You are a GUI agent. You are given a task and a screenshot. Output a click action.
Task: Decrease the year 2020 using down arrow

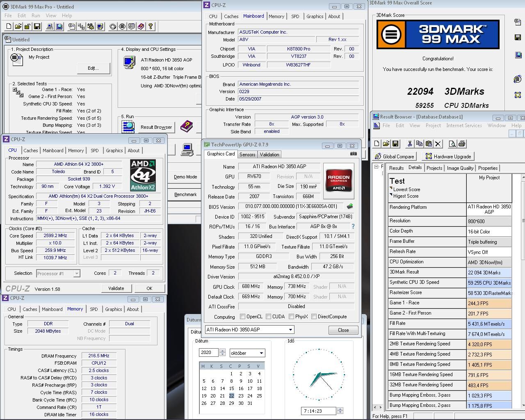tap(222, 354)
